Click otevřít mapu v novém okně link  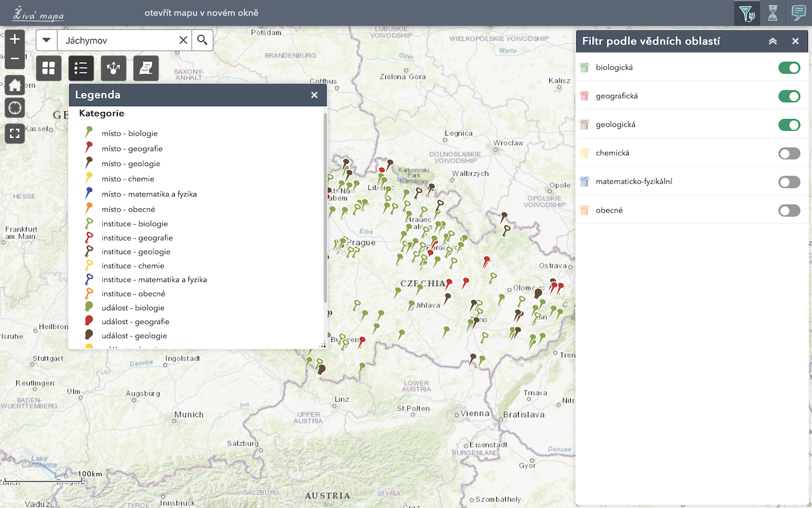(201, 12)
